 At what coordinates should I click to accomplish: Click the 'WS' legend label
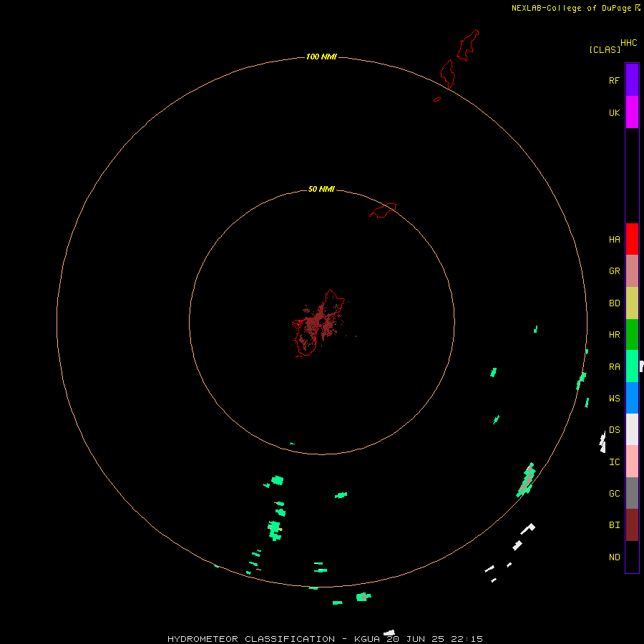615,398
